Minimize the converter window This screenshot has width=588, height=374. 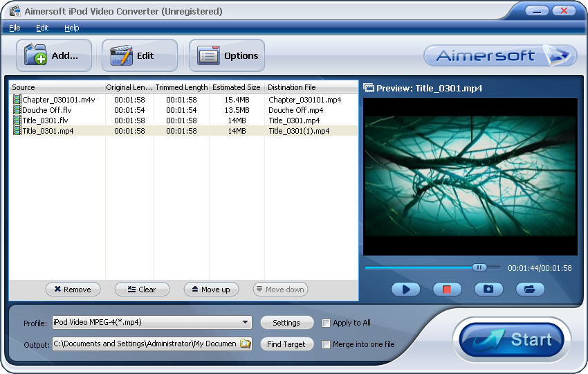tap(537, 11)
